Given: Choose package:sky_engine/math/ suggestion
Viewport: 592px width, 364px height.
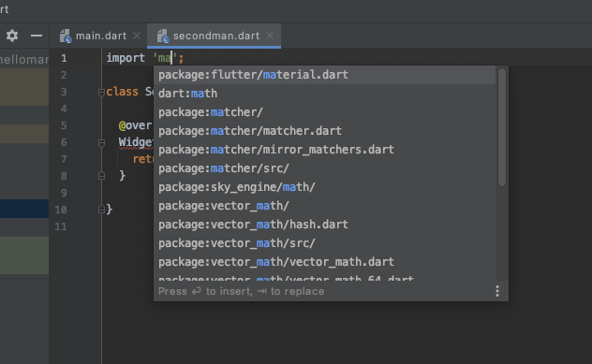Looking at the screenshot, I should (325, 187).
